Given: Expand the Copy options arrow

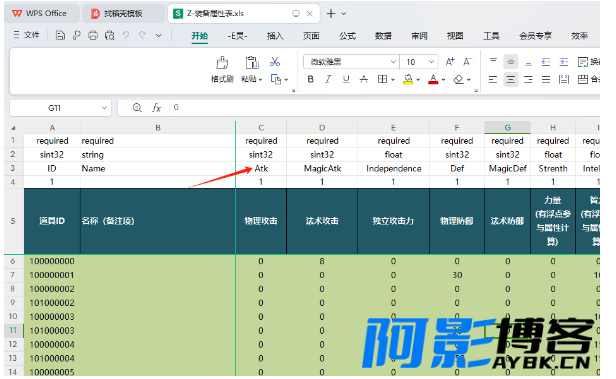Looking at the screenshot, I should point(286,80).
